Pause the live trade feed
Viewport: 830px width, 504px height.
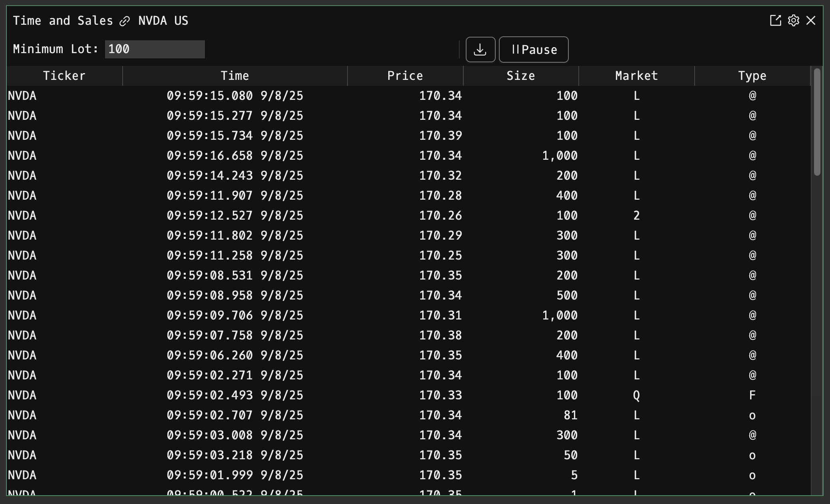534,50
